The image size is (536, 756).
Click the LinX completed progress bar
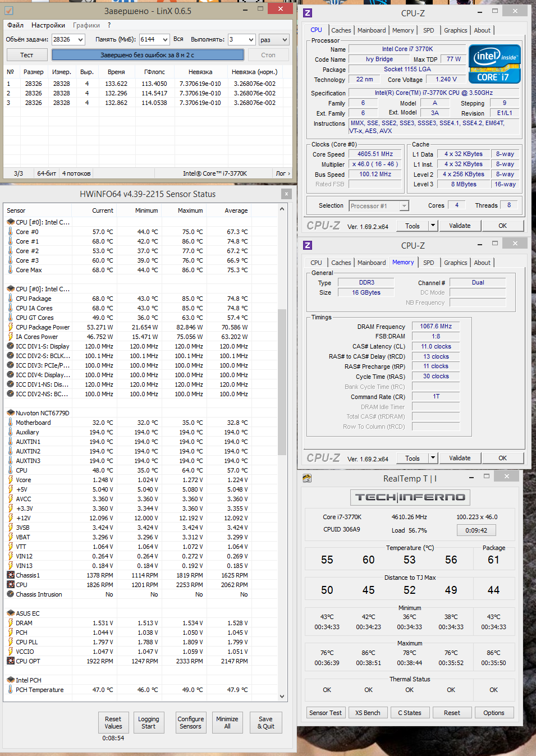[148, 55]
